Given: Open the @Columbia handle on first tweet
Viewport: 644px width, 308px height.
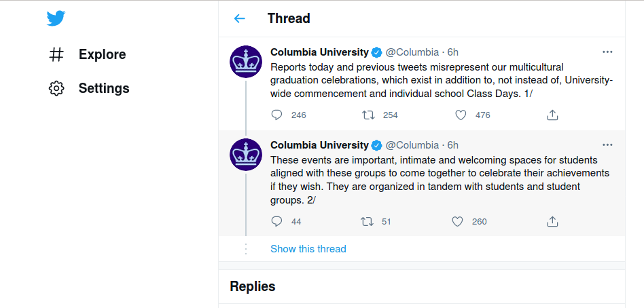Looking at the screenshot, I should (x=412, y=52).
